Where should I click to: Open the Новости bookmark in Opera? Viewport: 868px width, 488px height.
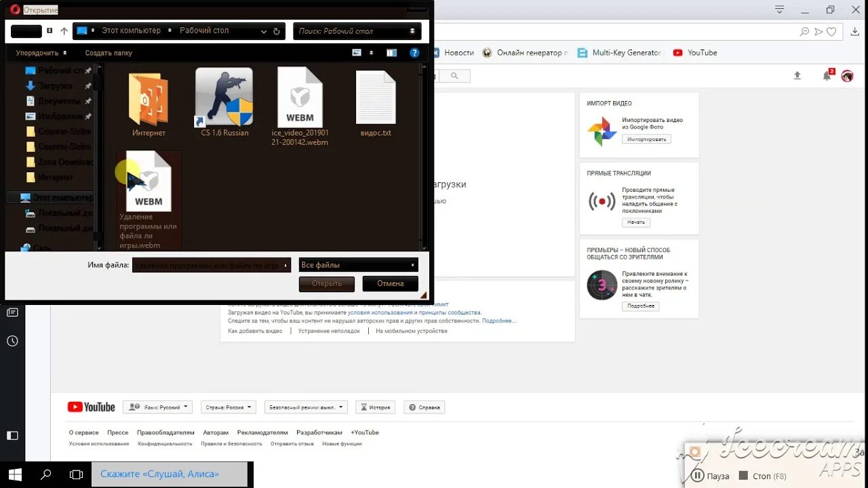click(454, 52)
